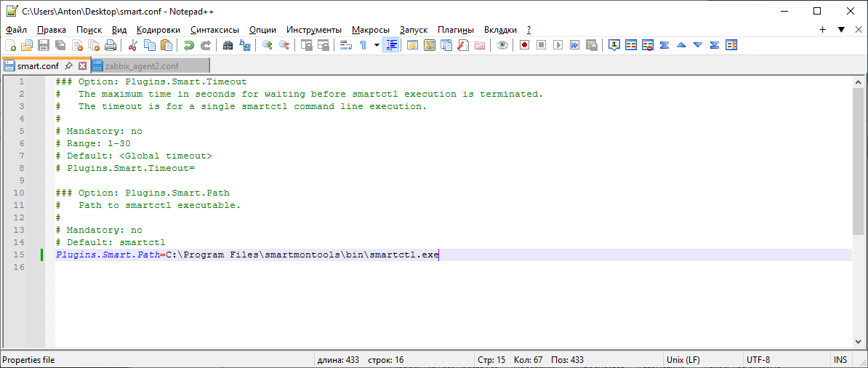Toggle synchronized vertical scrolling
This screenshot has height=368, width=868.
click(306, 45)
